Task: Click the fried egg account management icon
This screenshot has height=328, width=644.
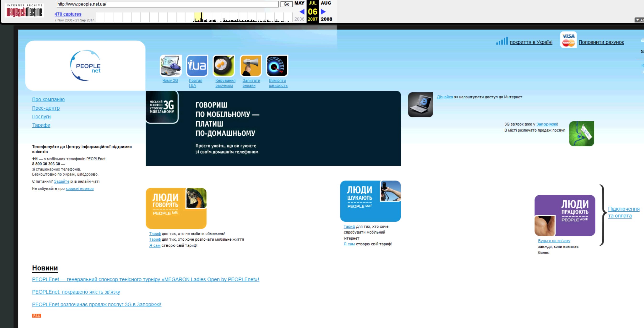Action: point(224,66)
